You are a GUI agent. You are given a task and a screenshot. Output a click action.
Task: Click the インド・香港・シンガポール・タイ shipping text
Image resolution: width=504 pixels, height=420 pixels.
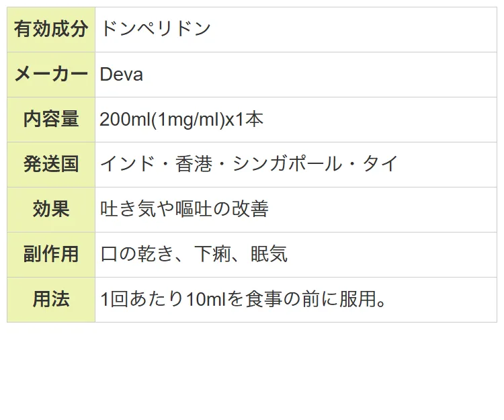(249, 164)
